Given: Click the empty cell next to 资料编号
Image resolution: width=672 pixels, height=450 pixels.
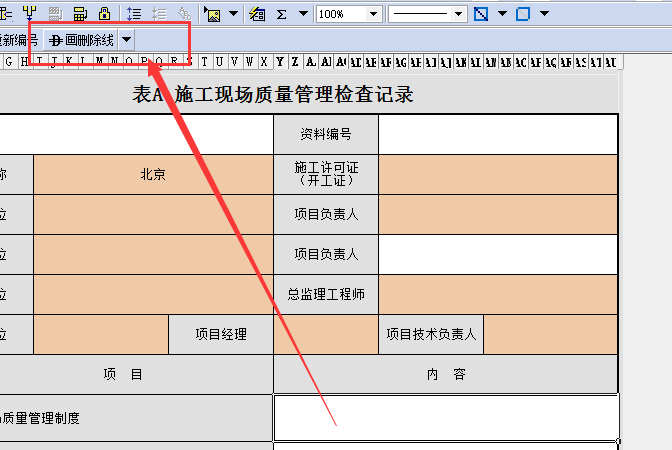Looking at the screenshot, I should coord(498,134).
